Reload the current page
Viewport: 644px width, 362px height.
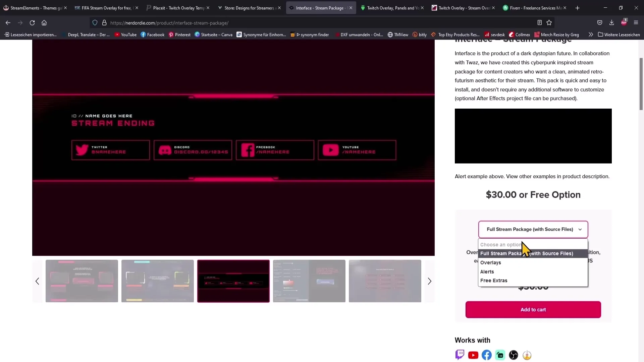pyautogui.click(x=32, y=23)
